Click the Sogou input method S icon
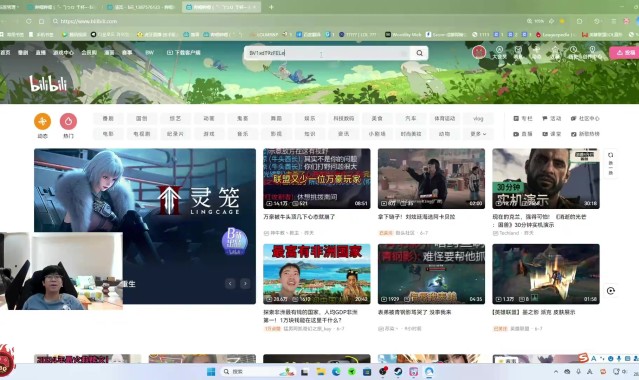 point(583,358)
